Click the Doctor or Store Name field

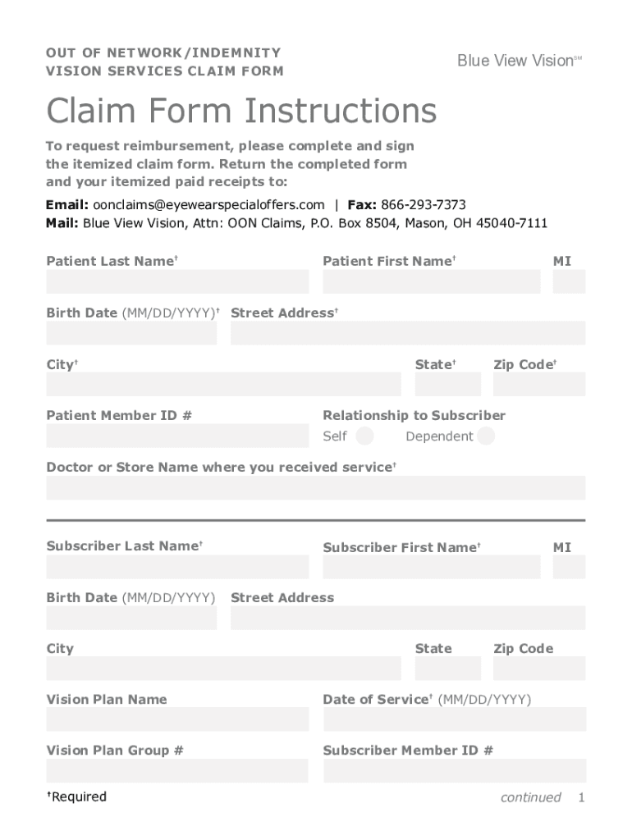[x=316, y=487]
